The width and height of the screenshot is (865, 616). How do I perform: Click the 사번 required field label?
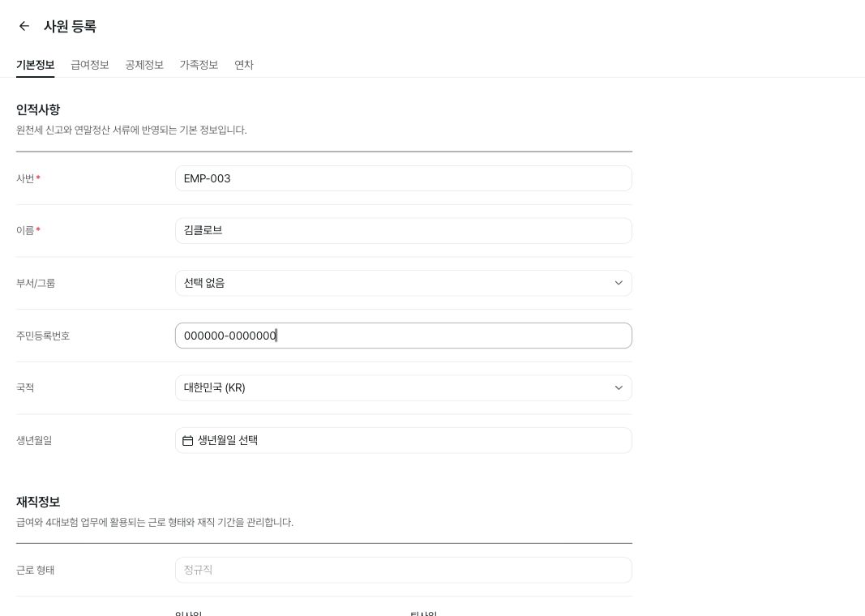(28, 178)
